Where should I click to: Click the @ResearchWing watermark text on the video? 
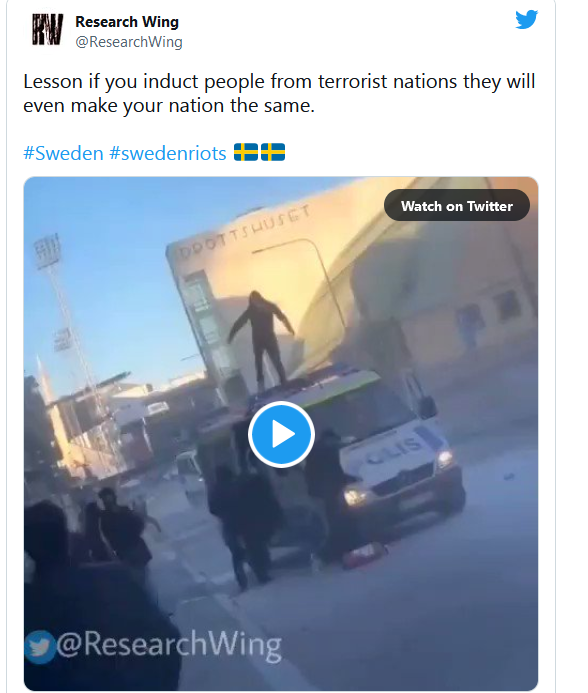coord(169,645)
